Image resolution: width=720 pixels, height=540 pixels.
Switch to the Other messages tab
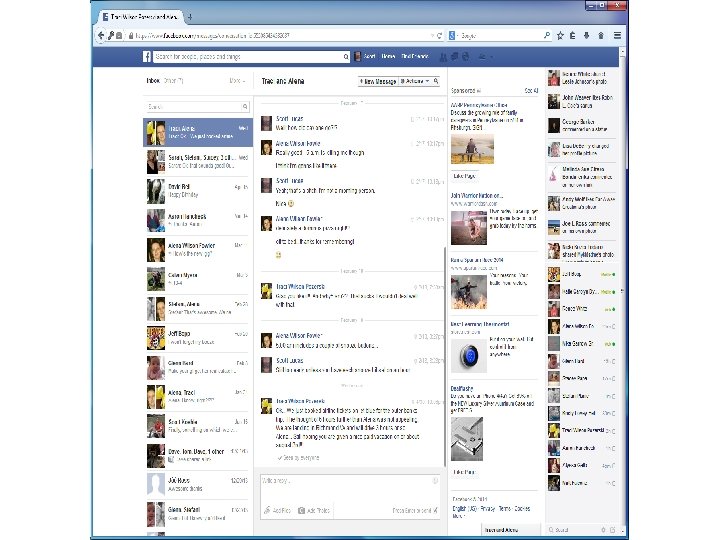pyautogui.click(x=174, y=81)
